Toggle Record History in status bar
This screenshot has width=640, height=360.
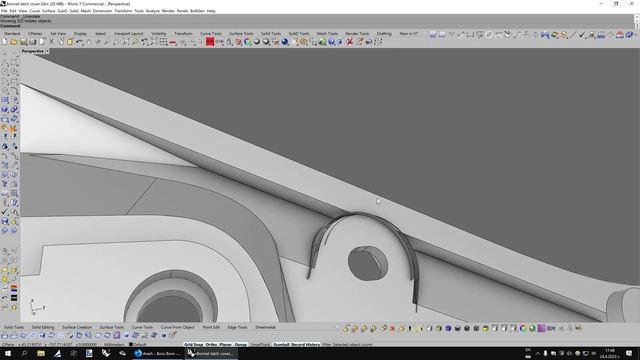pos(305,344)
